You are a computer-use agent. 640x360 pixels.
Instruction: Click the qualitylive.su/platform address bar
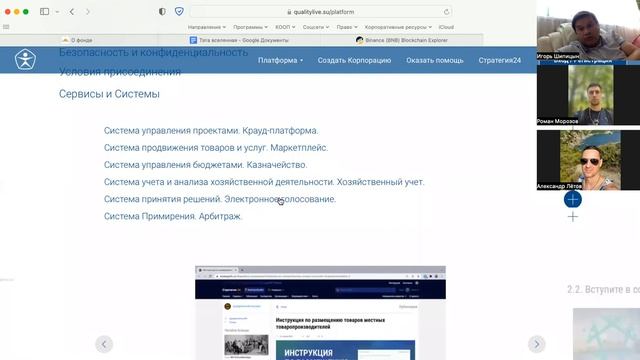point(321,12)
